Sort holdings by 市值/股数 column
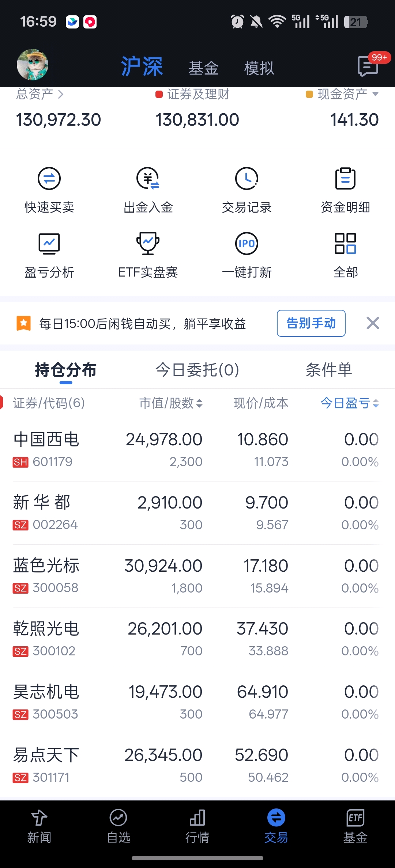This screenshot has width=395, height=868. tap(171, 403)
